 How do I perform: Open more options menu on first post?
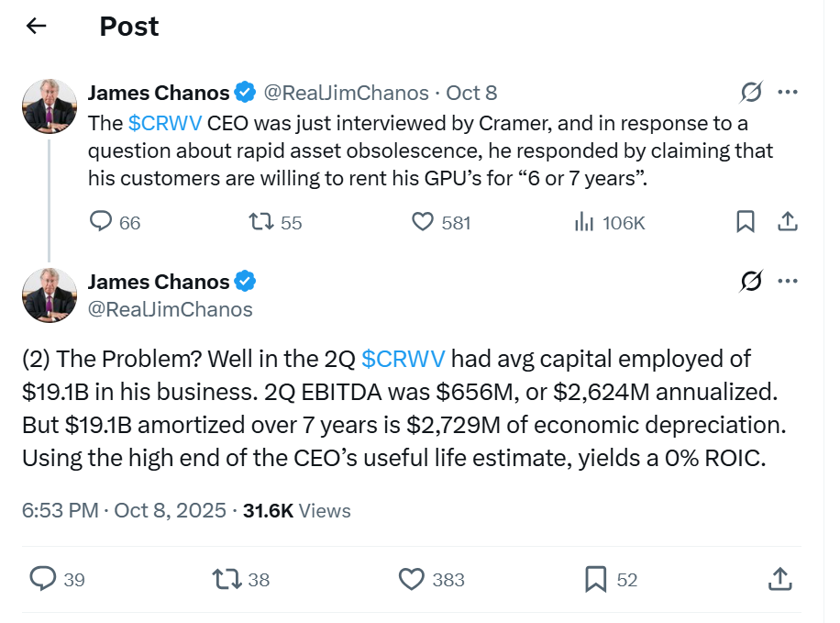point(787,93)
